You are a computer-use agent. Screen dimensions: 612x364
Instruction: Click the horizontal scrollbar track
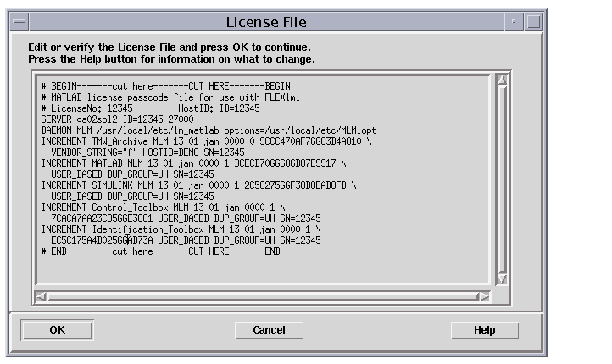(262, 297)
